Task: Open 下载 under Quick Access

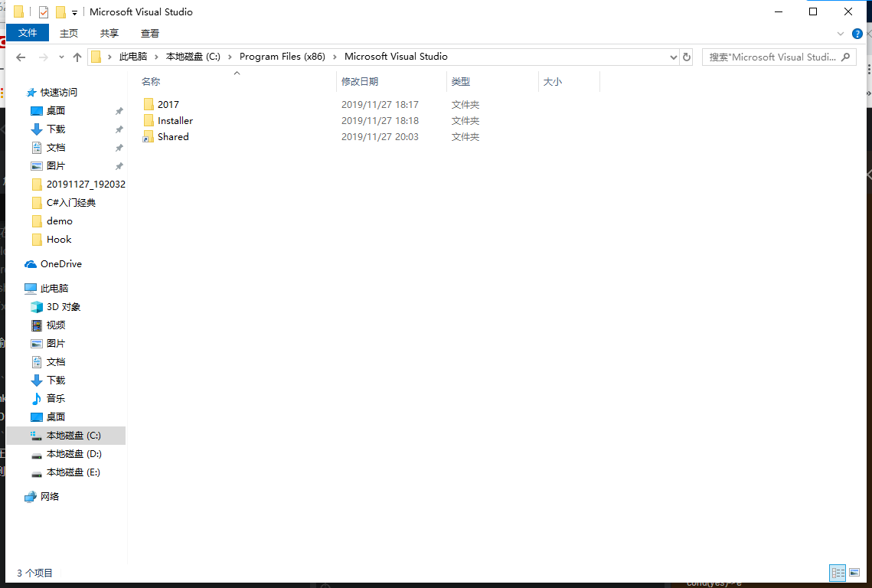Action: 56,129
